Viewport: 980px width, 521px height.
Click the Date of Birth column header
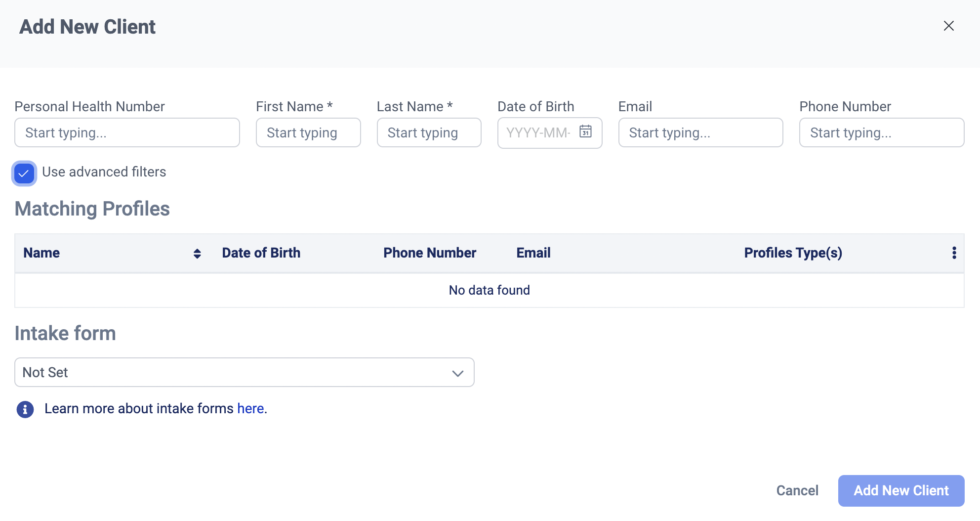261,253
